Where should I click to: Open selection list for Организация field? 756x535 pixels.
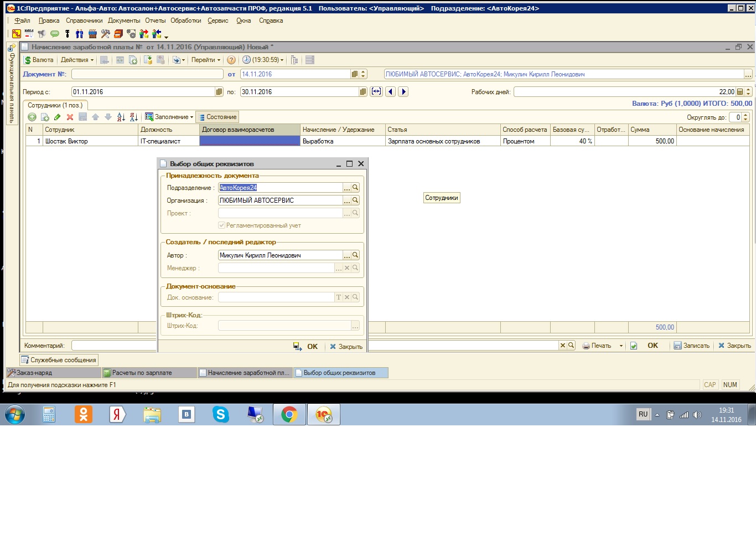pos(347,200)
